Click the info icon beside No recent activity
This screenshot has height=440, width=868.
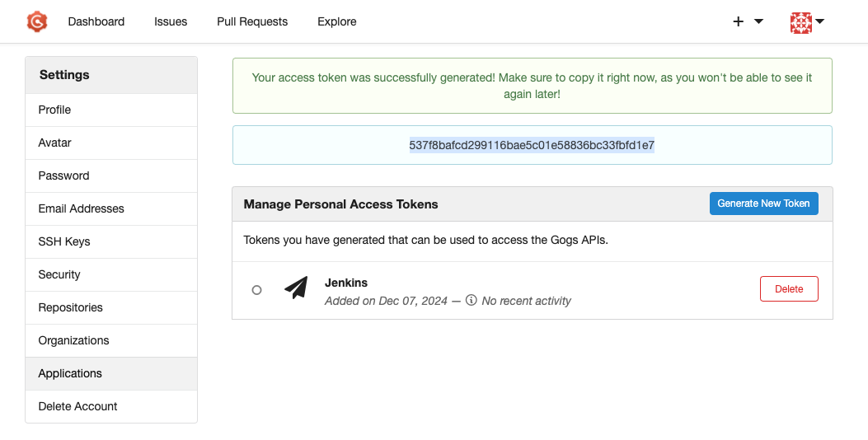pyautogui.click(x=472, y=301)
